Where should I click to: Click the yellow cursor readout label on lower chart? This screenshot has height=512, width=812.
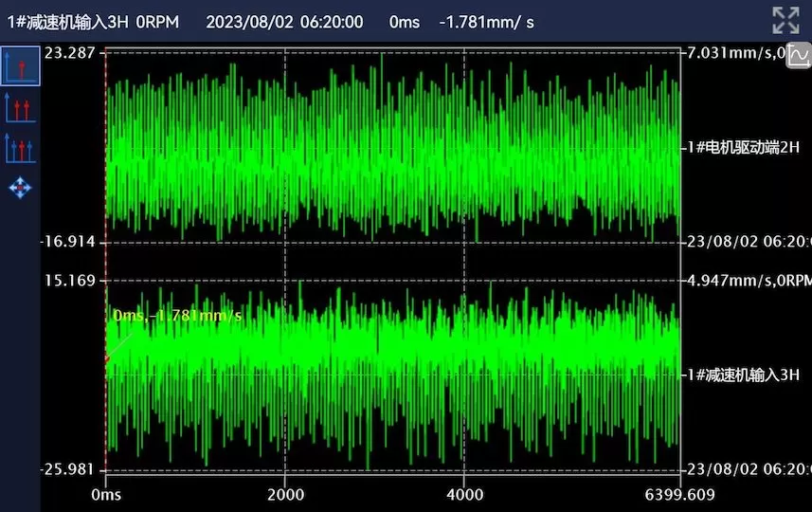pyautogui.click(x=176, y=316)
